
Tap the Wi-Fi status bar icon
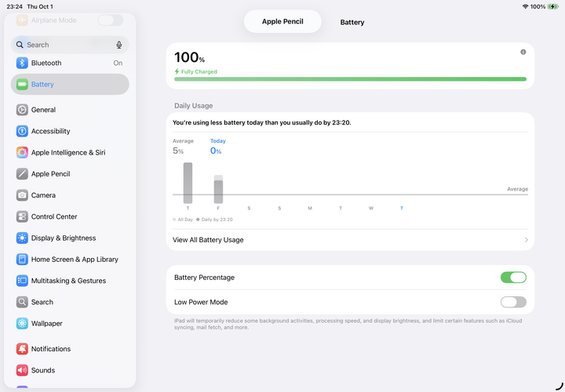[525, 6]
